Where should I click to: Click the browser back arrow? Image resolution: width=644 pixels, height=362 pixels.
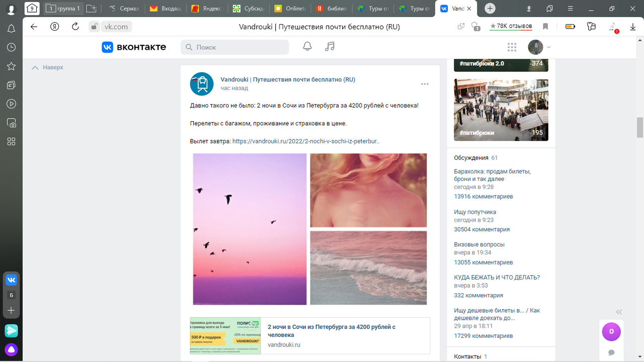point(34,27)
